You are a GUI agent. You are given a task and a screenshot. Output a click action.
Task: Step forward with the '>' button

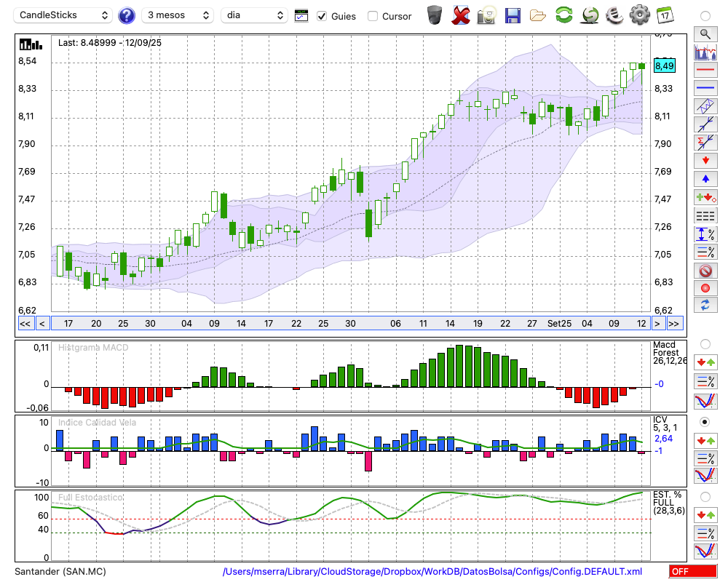coord(657,324)
